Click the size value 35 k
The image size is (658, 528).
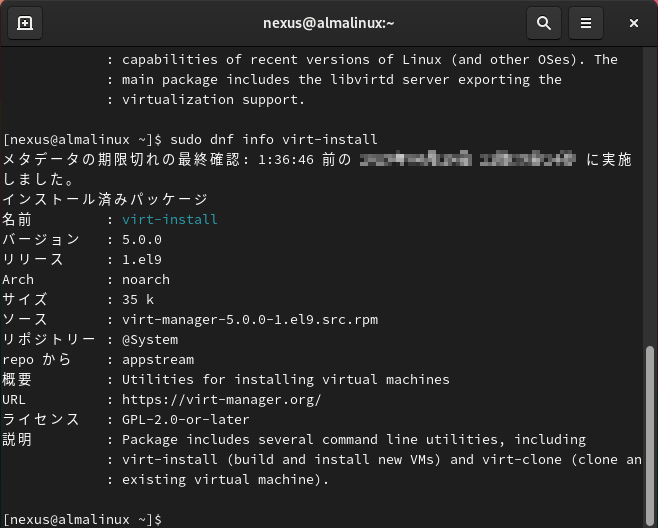[x=137, y=299]
